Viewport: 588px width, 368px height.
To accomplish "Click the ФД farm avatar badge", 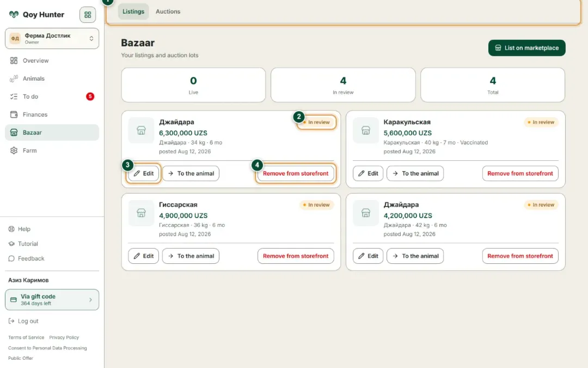I will point(15,38).
